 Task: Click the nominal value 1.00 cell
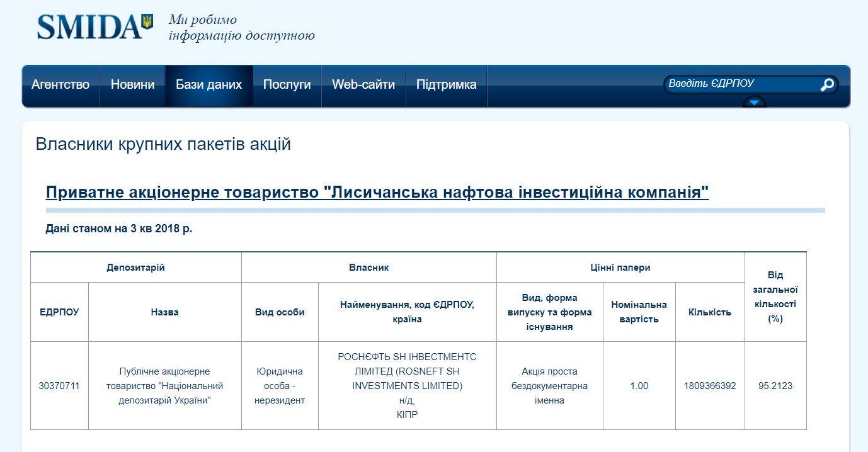639,386
